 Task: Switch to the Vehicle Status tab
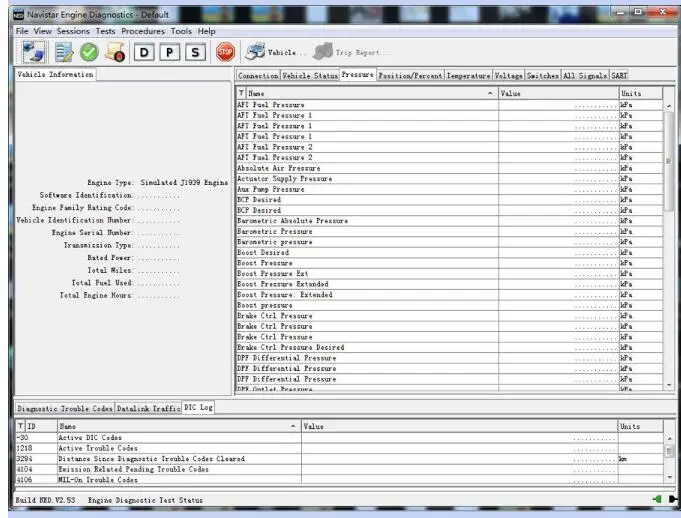click(x=310, y=76)
